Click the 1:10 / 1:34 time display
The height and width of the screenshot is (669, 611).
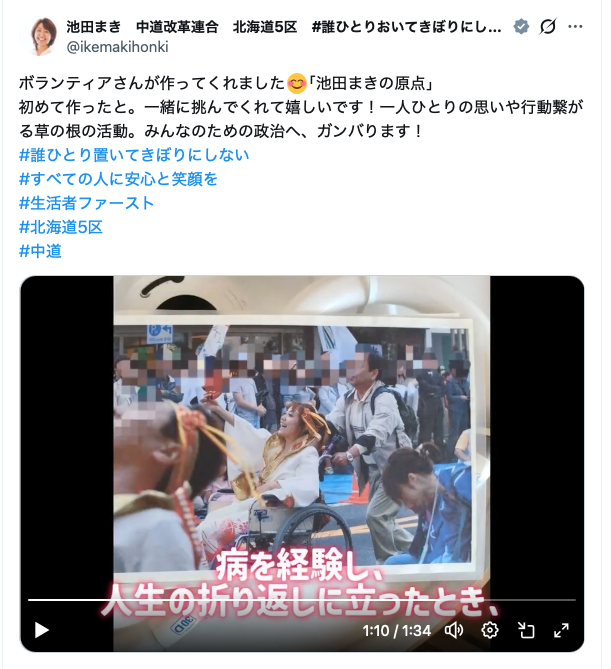click(397, 631)
